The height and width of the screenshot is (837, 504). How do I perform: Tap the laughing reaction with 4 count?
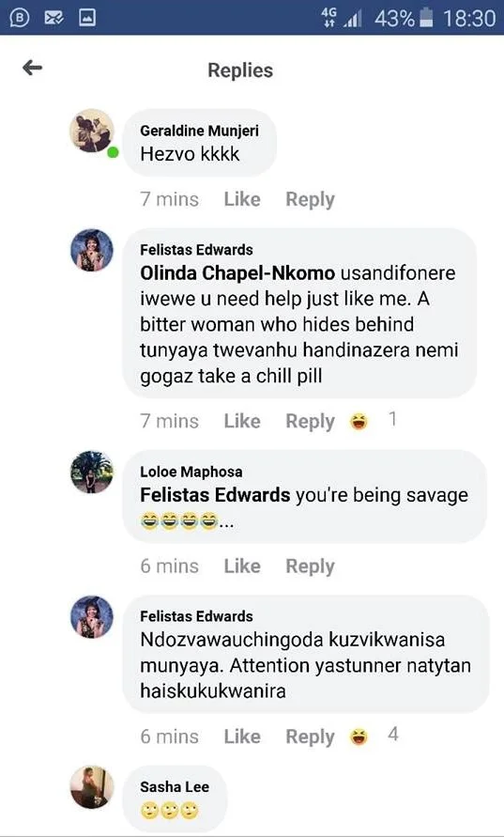coord(359,737)
